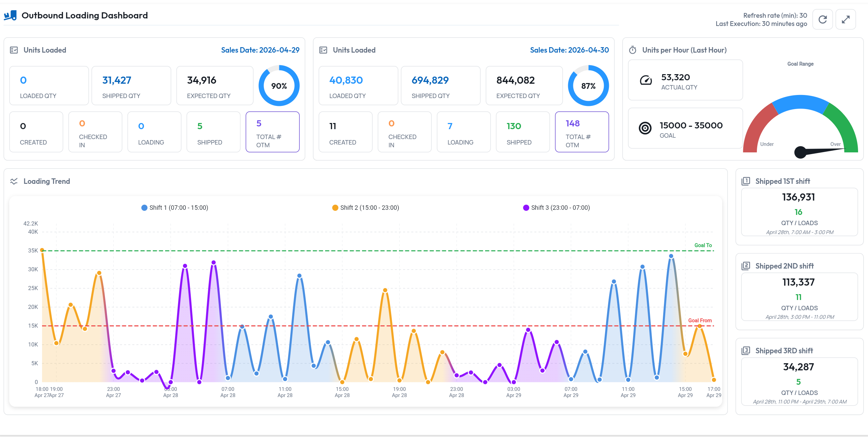Click the target icon beside Goal

click(x=645, y=128)
